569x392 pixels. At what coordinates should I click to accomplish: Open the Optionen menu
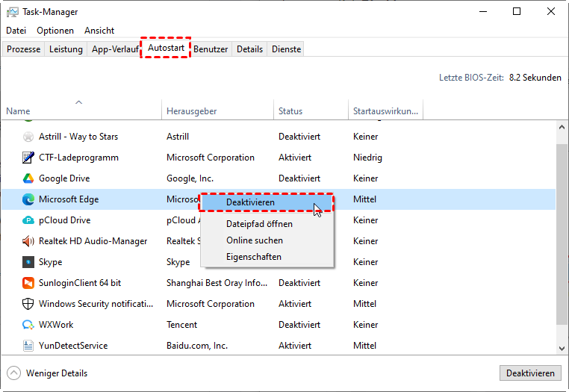tap(55, 31)
